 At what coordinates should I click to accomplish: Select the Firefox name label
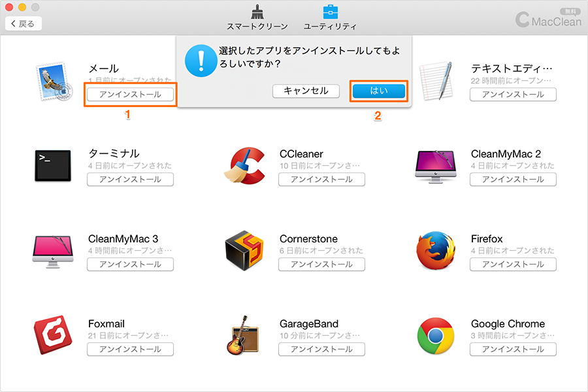pos(486,239)
